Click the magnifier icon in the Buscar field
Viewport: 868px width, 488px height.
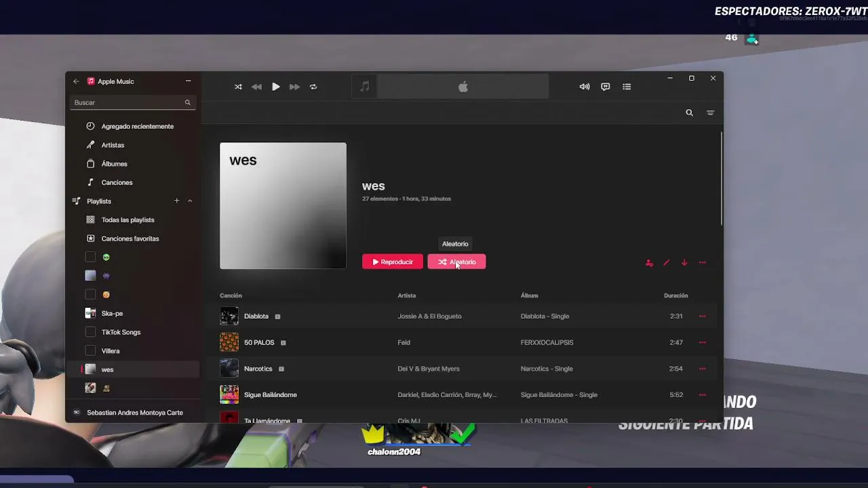(188, 102)
